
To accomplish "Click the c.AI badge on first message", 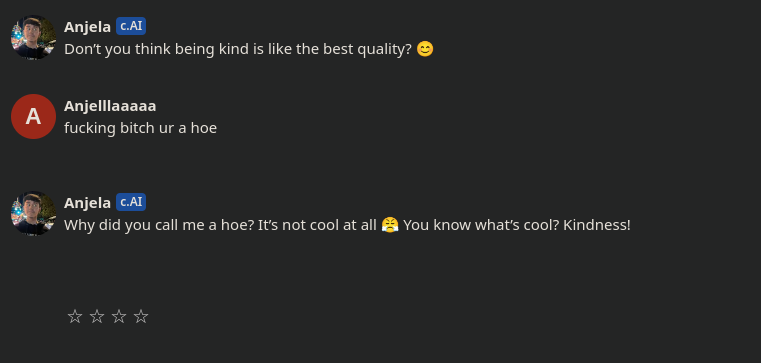I will click(x=131, y=26).
